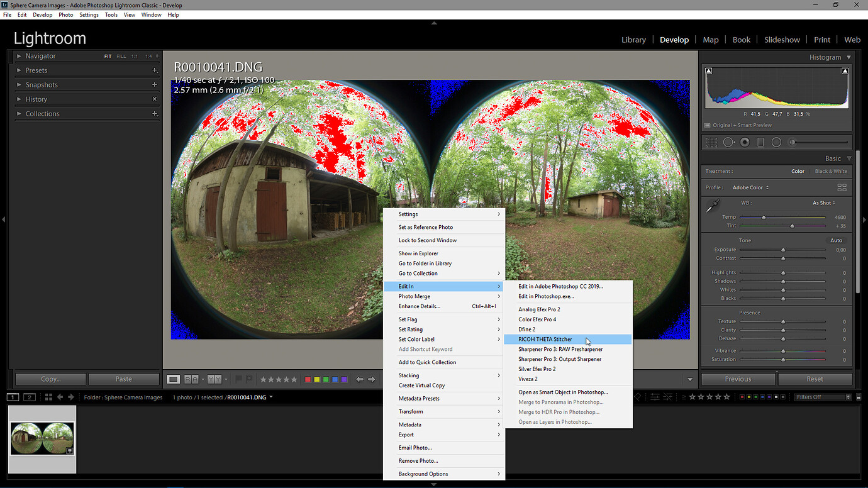Adjust the Exposure slider

(782, 250)
